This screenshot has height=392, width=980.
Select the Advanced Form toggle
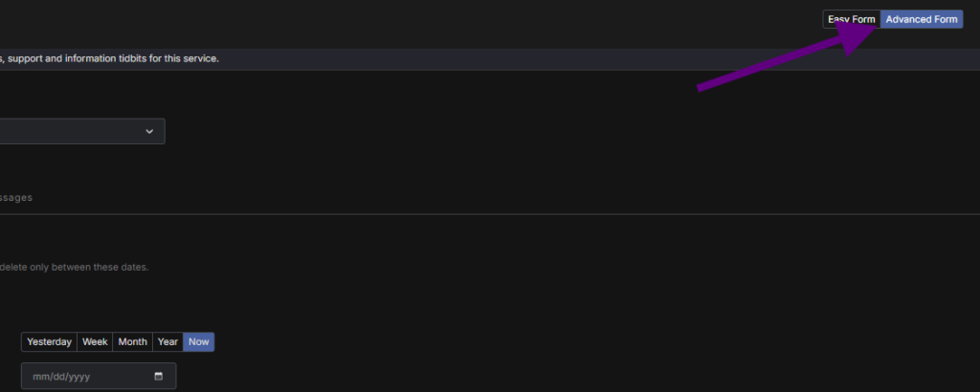pos(921,19)
